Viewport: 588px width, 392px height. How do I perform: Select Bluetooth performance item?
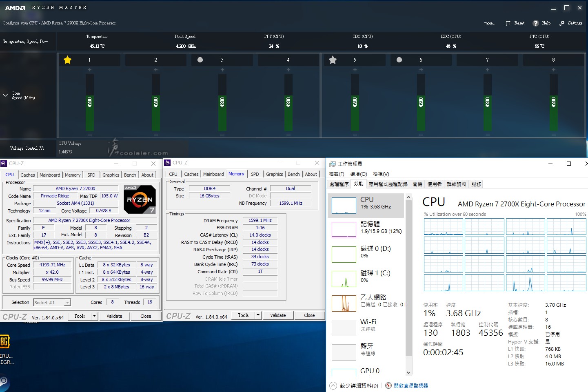click(366, 352)
